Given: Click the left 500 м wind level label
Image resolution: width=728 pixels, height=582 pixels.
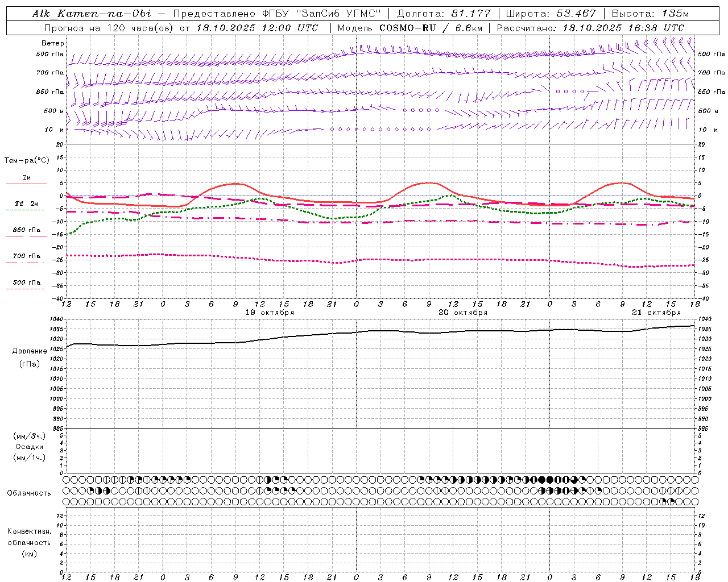Looking at the screenshot, I should coord(54,111).
